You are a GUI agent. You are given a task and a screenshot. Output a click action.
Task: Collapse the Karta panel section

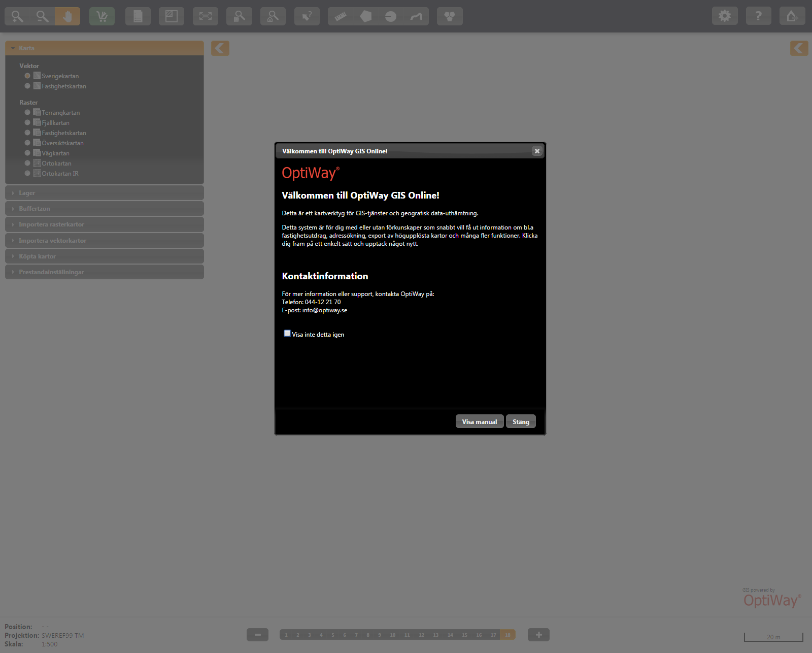coord(105,48)
